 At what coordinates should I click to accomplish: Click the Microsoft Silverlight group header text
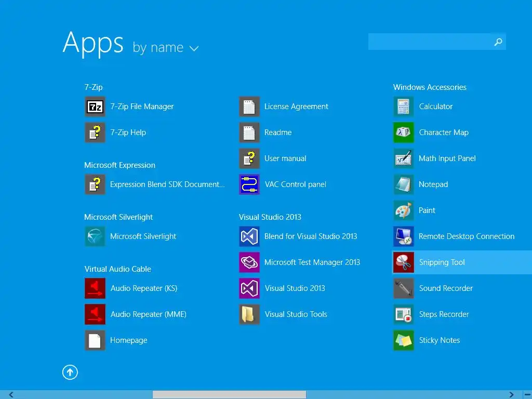(x=118, y=217)
